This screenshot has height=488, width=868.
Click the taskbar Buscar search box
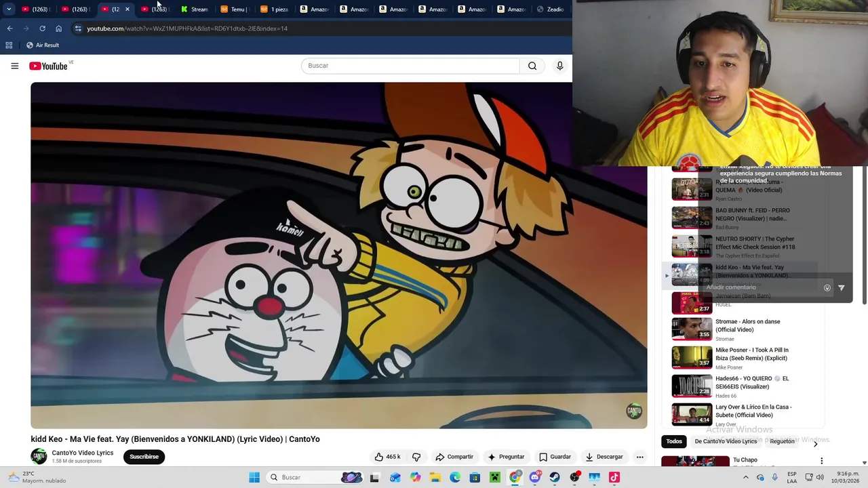coord(315,477)
